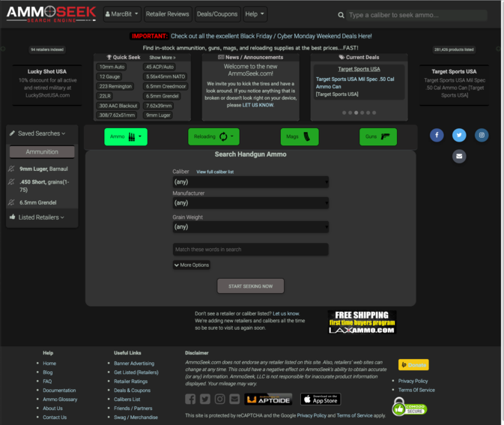Open the Twitter circle icon in sidebar
This screenshot has width=504, height=425.
coord(459,135)
